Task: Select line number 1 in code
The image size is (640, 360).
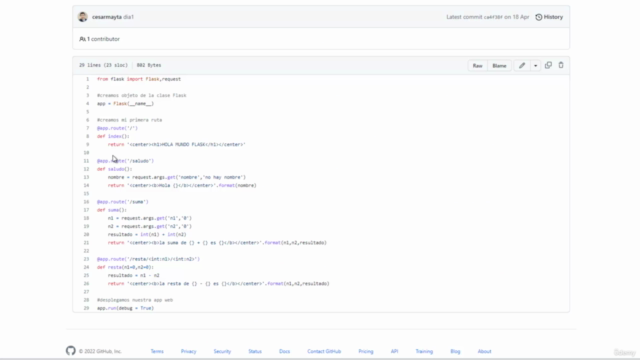Action: 87,79
